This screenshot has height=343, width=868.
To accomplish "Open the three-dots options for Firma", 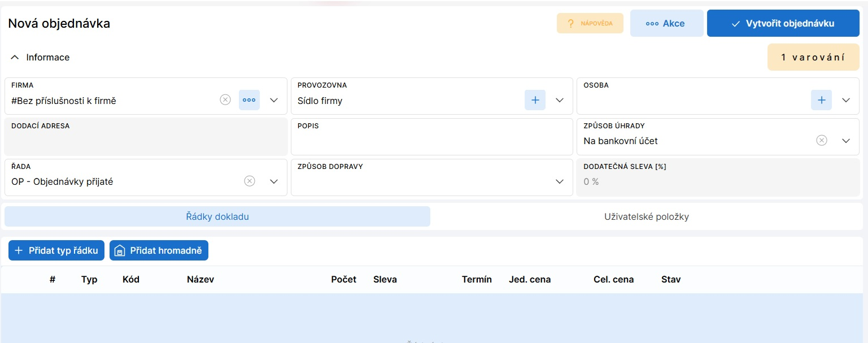I will tap(249, 100).
